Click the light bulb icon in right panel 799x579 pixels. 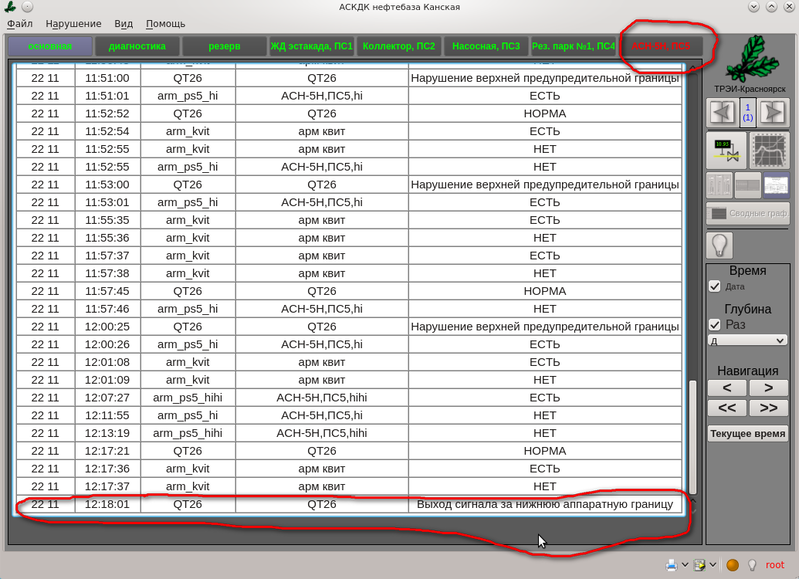(720, 244)
